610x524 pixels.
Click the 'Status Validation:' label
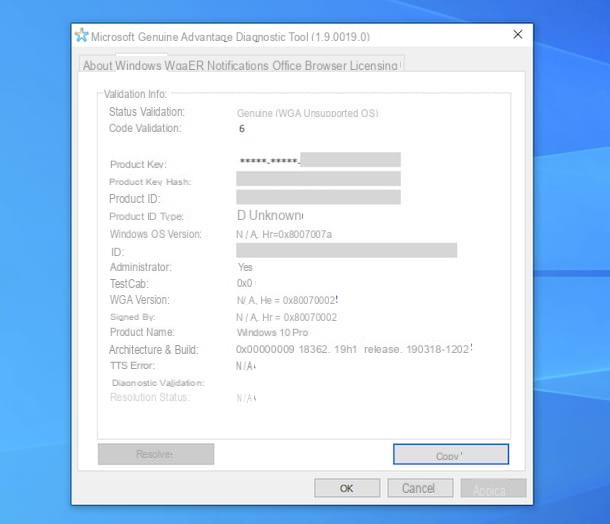point(147,112)
